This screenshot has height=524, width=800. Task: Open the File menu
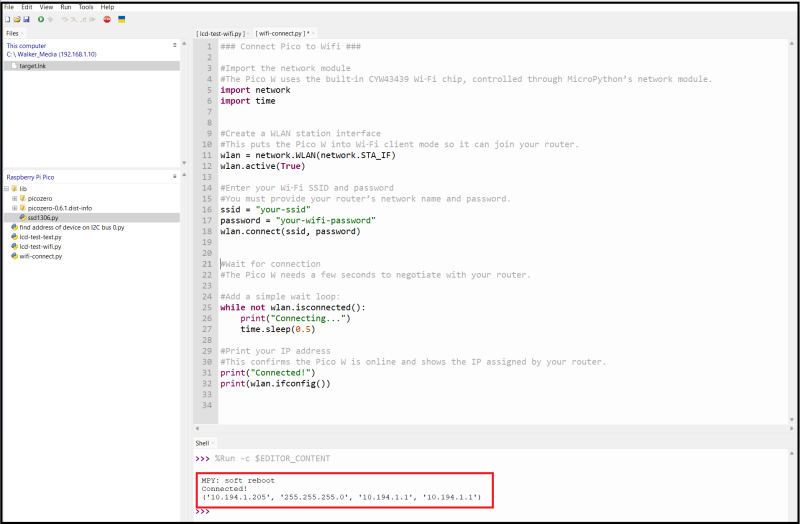point(9,7)
